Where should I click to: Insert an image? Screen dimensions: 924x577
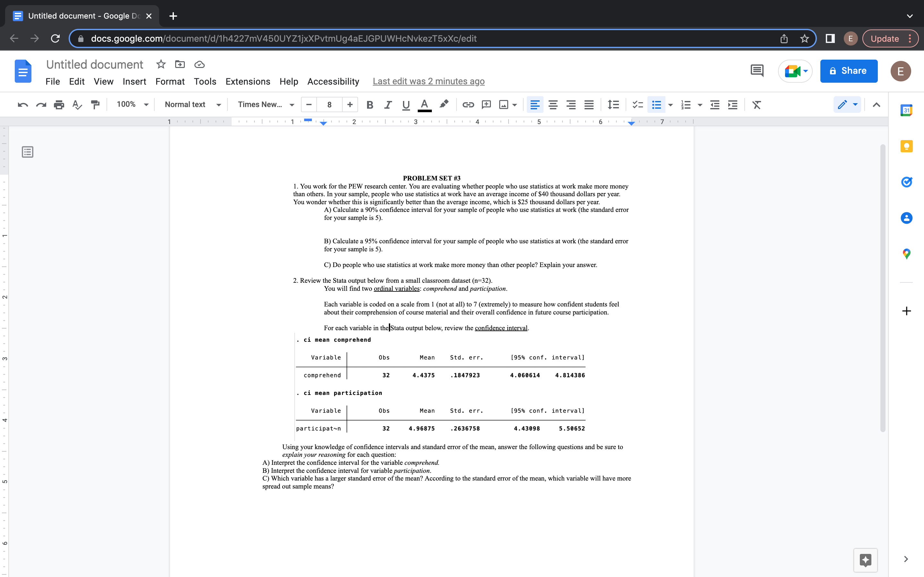(504, 105)
